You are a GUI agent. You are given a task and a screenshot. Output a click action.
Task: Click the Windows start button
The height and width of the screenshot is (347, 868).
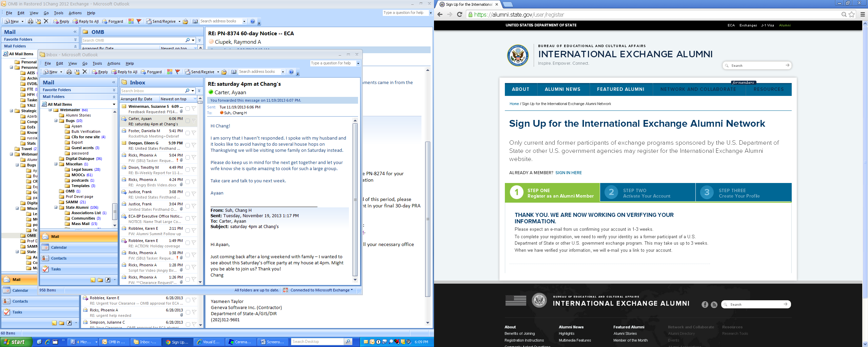(x=16, y=342)
